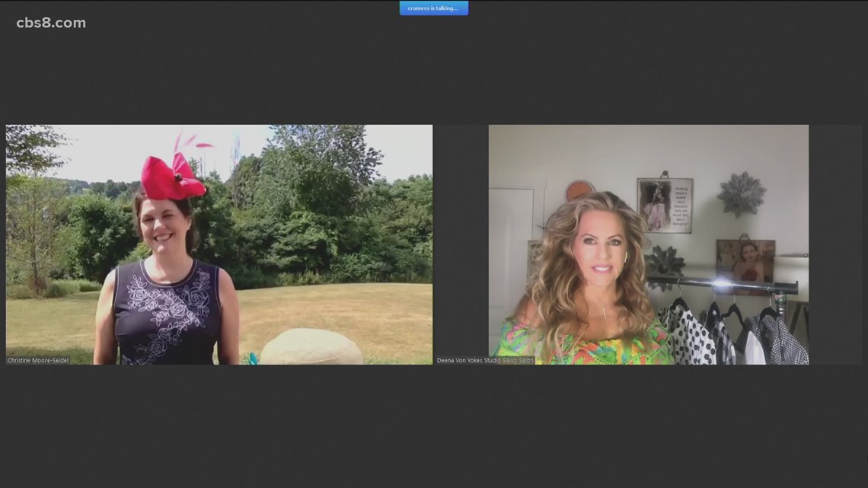Screen dimensions: 868x488
Task: Select Deena Von Yokes' video tile
Action: (x=648, y=244)
